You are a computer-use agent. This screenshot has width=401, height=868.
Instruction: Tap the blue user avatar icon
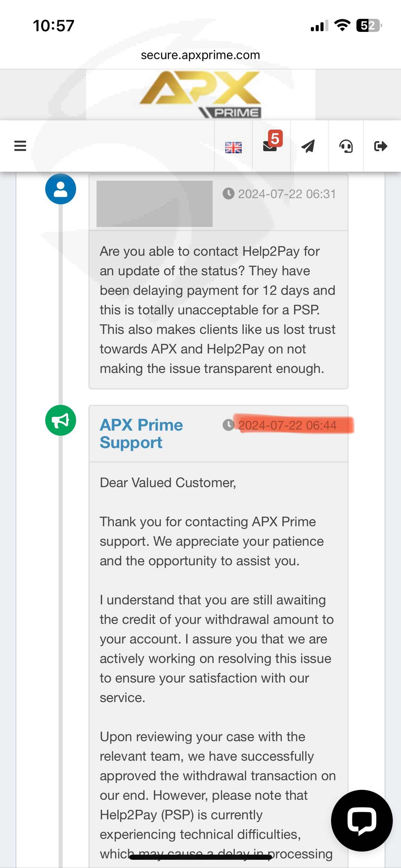[x=61, y=189]
